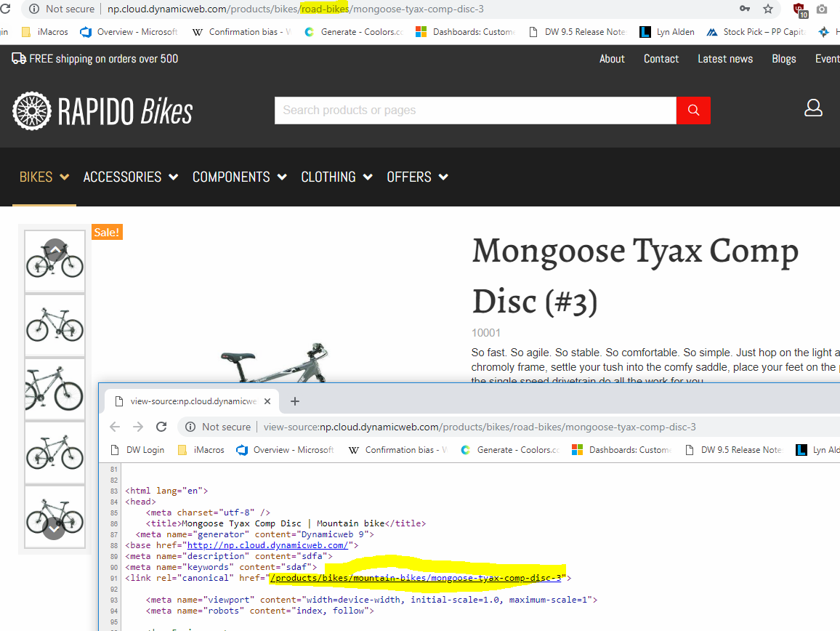Follow the canonical mountain-bikes URL link
840x631 pixels.
[415, 578]
